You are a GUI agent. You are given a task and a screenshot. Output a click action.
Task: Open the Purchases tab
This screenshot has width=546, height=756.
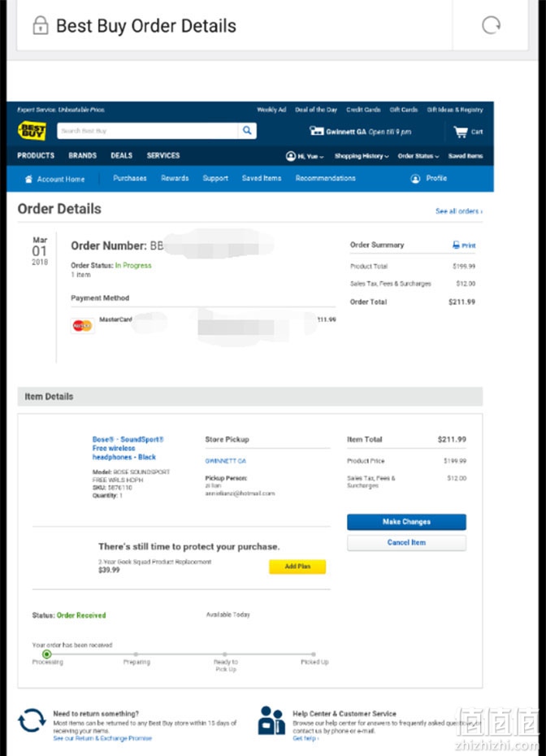(130, 178)
